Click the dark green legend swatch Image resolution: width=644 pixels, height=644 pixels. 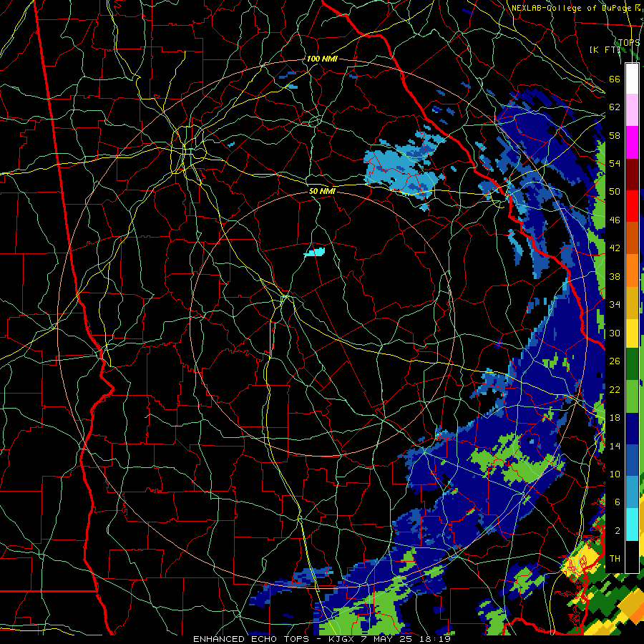[632, 364]
